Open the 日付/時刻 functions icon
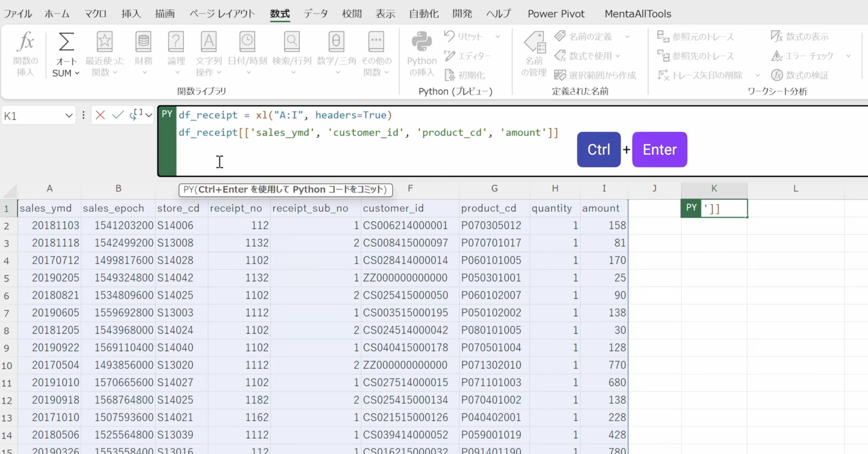868x454 pixels. (x=247, y=42)
